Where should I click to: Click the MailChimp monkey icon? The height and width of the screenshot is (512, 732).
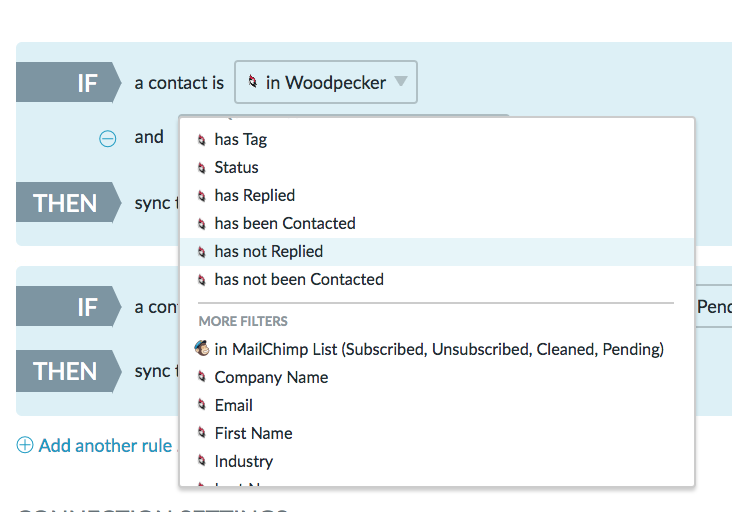coord(202,348)
